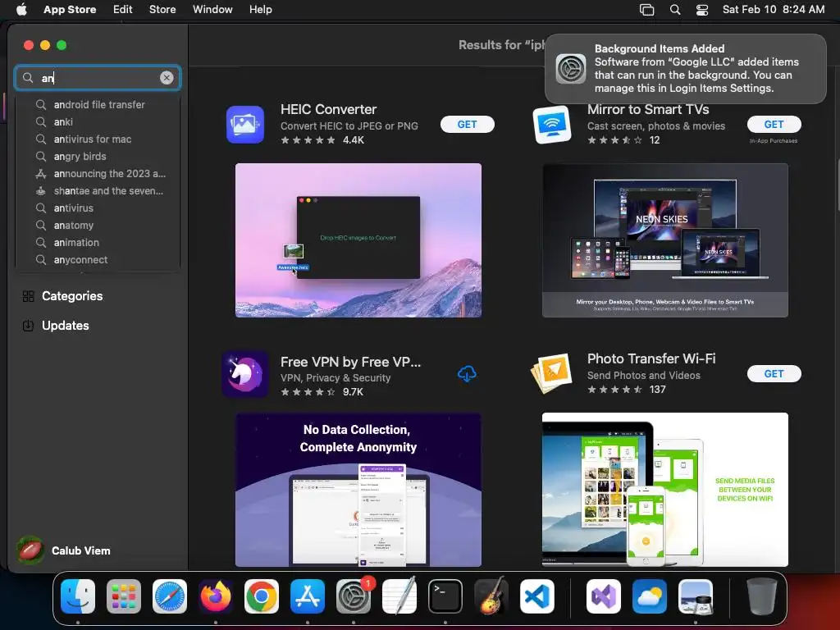Open the Photo Transfer Wi-Fi app icon
Image resolution: width=840 pixels, height=630 pixels.
pyautogui.click(x=552, y=373)
